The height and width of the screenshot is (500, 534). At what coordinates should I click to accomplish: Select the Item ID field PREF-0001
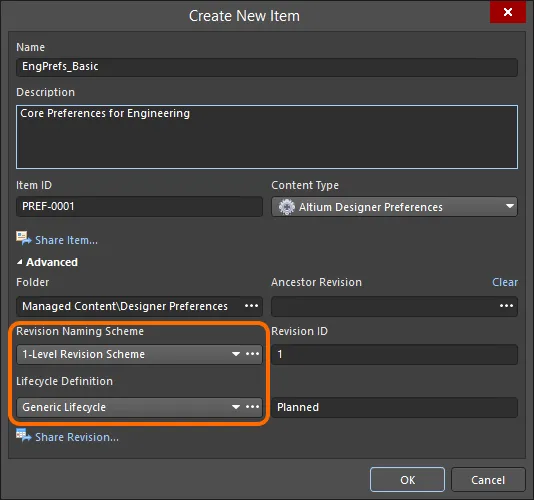[139, 206]
